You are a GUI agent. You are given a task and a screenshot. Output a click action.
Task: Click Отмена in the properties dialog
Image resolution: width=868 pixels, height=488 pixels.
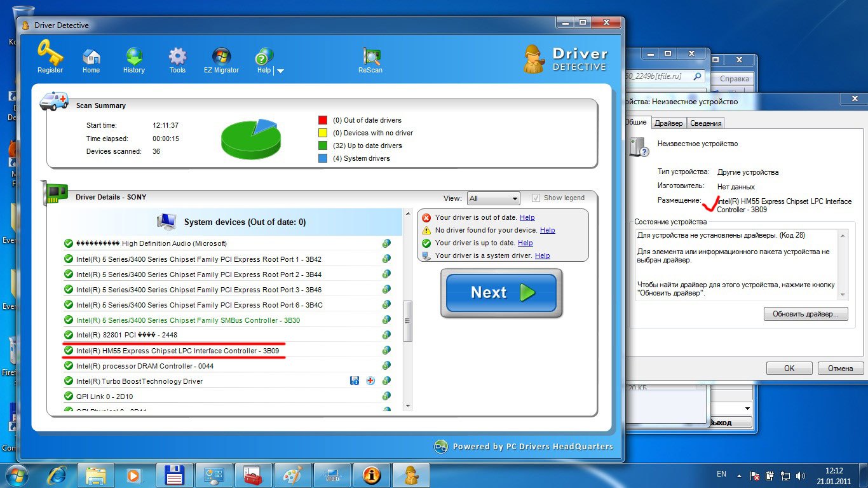pyautogui.click(x=840, y=369)
